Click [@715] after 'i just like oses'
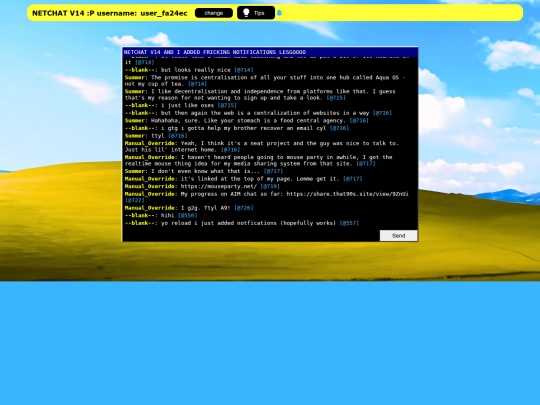 tap(227, 105)
